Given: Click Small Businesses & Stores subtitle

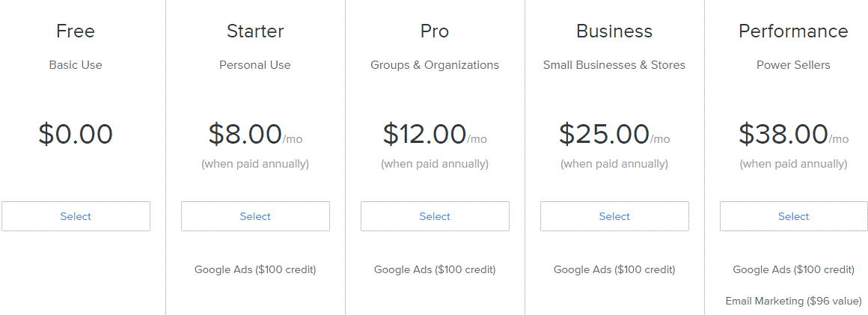Looking at the screenshot, I should (614, 65).
